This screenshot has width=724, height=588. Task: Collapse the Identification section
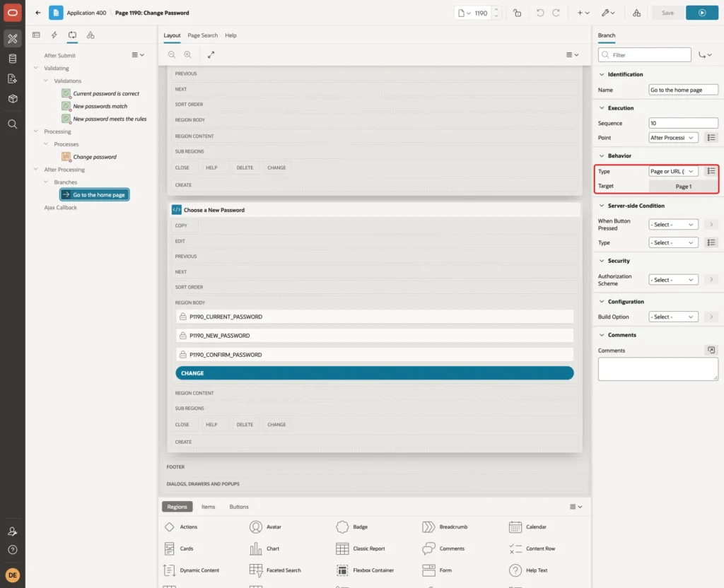pos(602,74)
